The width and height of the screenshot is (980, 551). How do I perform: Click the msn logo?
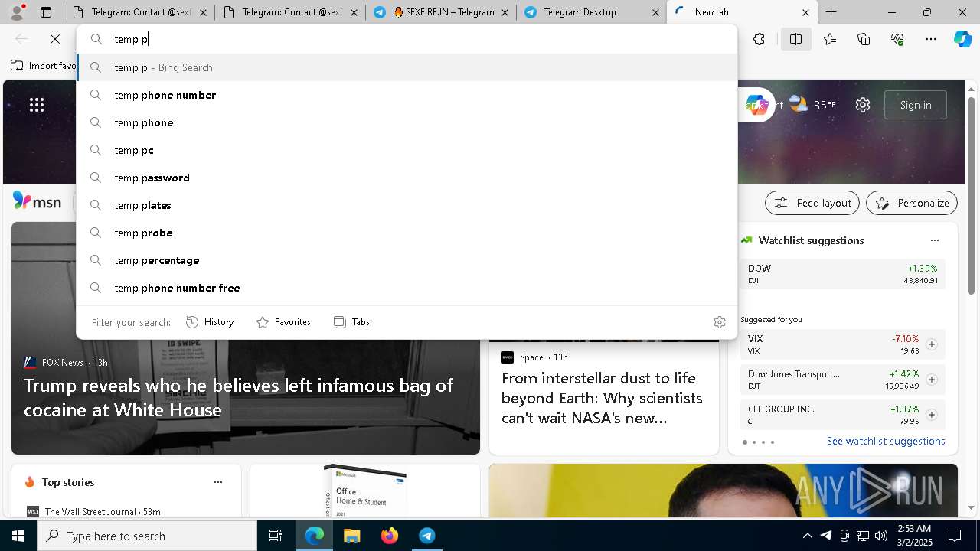37,201
